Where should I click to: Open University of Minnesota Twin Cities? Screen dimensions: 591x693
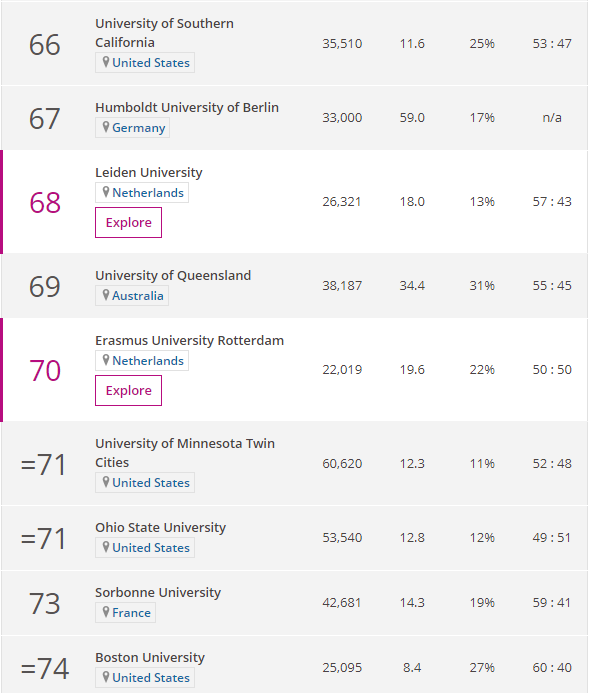185,453
